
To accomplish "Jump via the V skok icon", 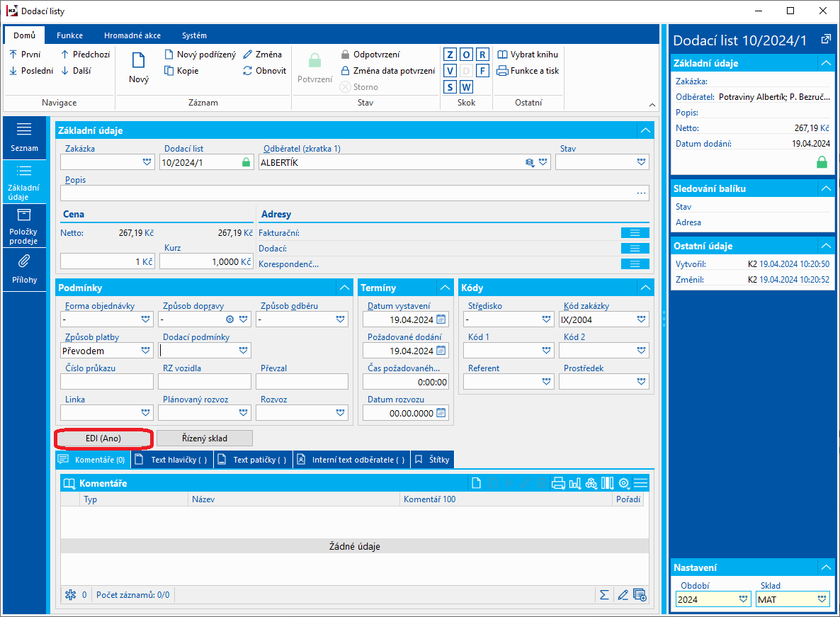I will click(450, 71).
